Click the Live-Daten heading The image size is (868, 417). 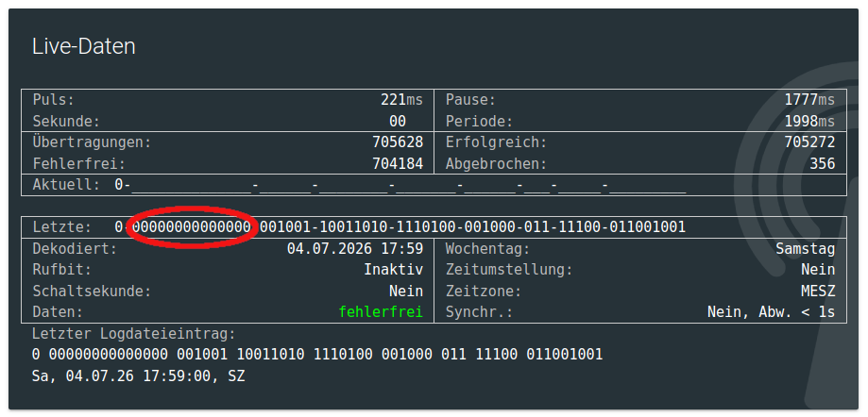(84, 46)
